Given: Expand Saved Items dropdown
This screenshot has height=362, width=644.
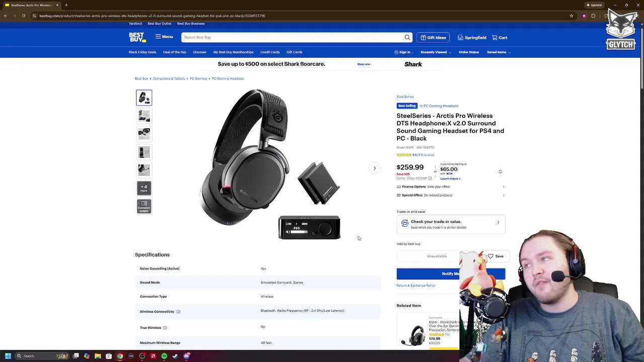Looking at the screenshot, I should [x=498, y=52].
